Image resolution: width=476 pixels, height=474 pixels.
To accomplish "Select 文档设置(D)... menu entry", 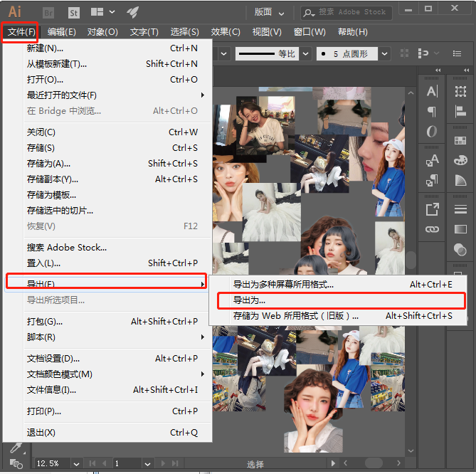I will pyautogui.click(x=107, y=359).
